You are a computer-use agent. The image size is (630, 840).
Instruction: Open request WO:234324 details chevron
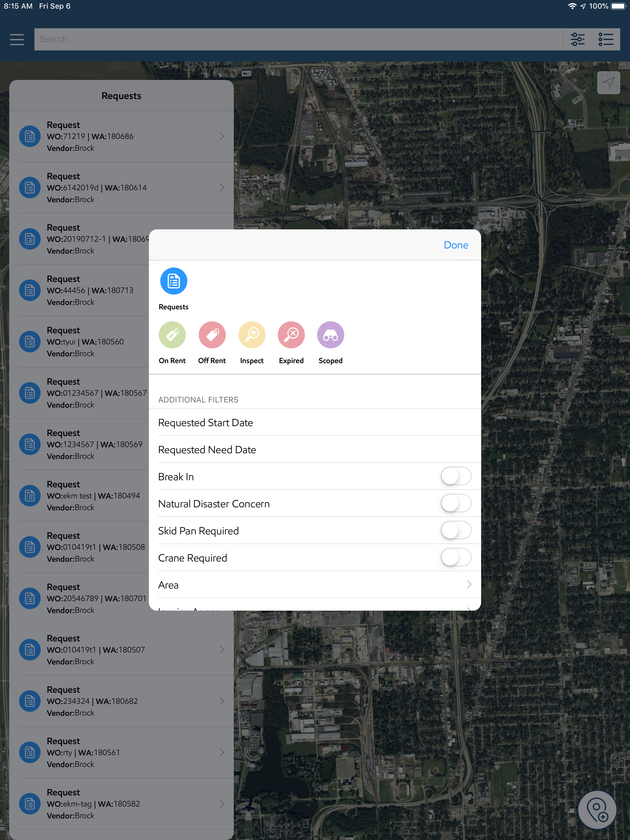(222, 701)
